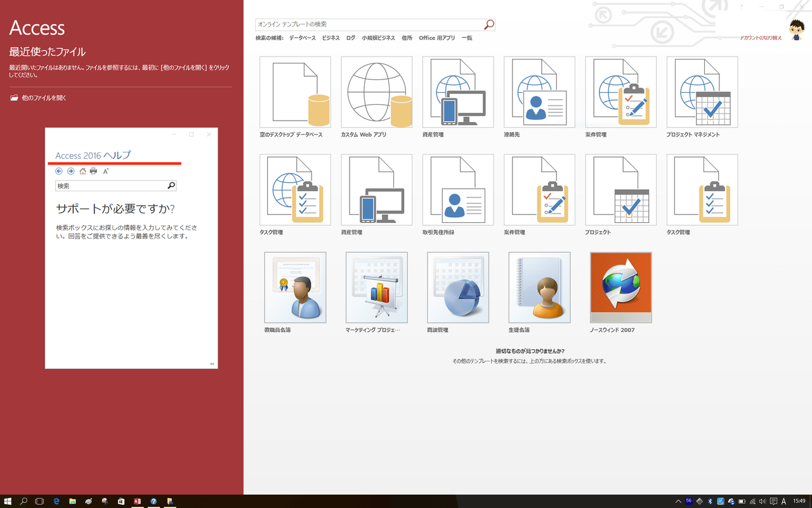Search suggested term ログ
The width and height of the screenshot is (812, 508).
[x=351, y=38]
